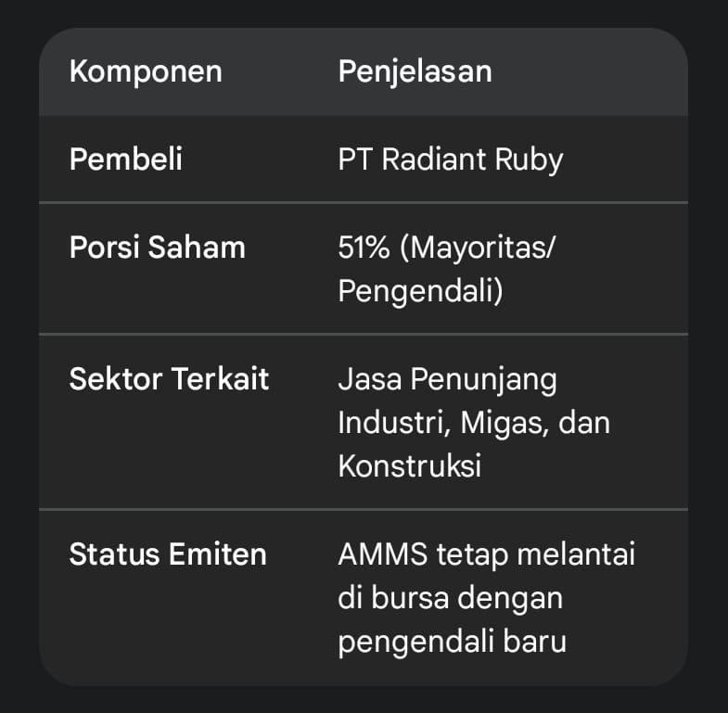Click the word "Pengendali)" in the share row
The width and height of the screenshot is (728, 713).
pyautogui.click(x=420, y=291)
